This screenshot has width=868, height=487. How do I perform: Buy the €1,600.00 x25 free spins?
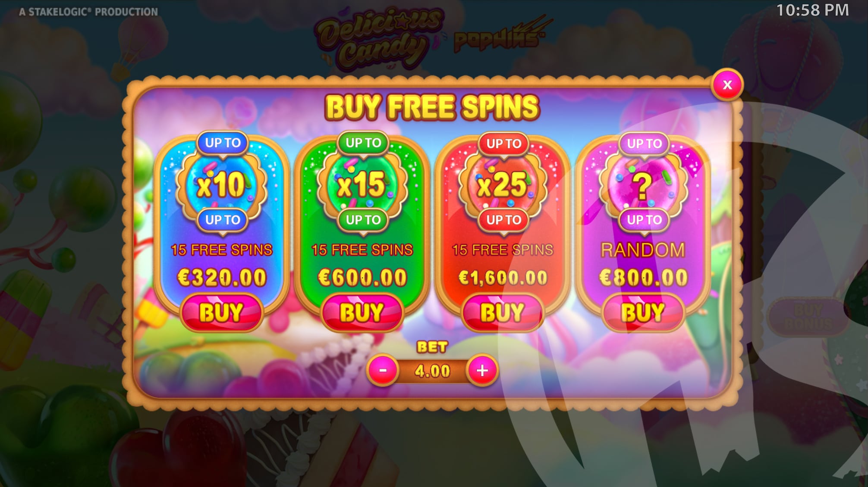point(503,312)
